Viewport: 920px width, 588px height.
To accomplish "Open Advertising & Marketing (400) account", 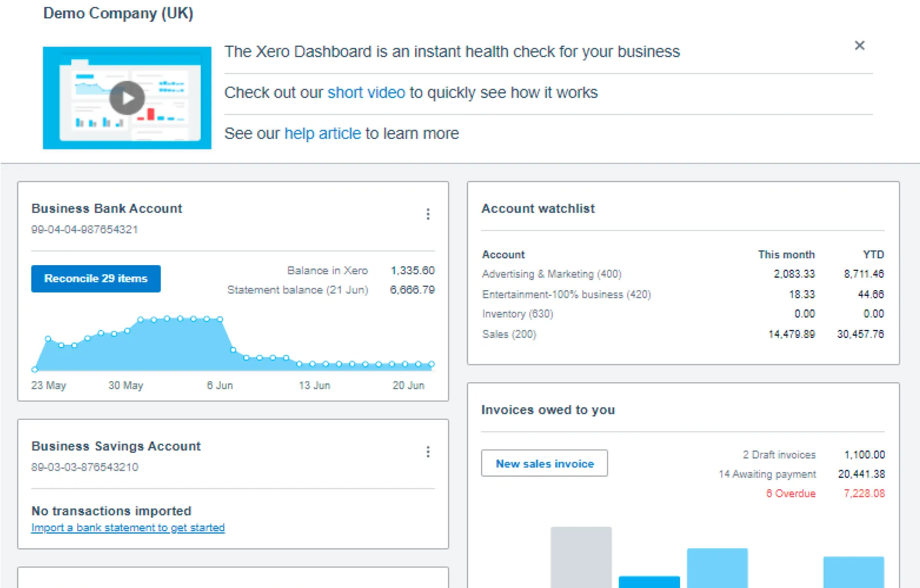I will 552,274.
